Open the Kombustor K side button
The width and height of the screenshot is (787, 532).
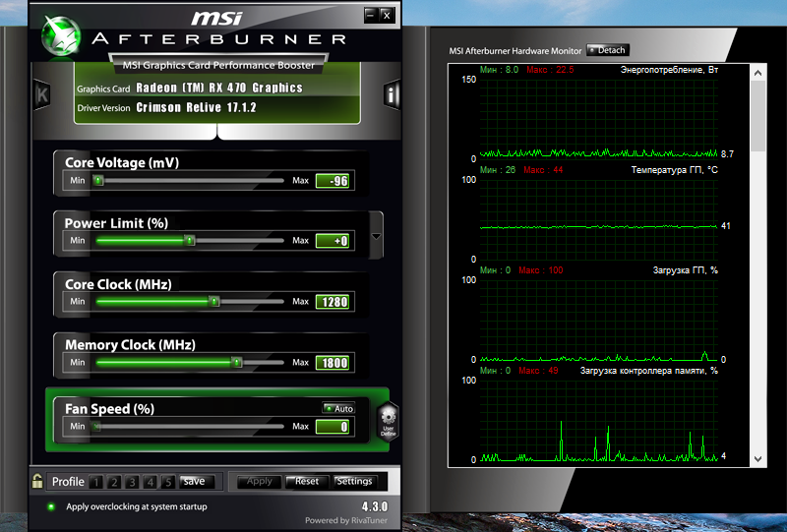pos(41,94)
